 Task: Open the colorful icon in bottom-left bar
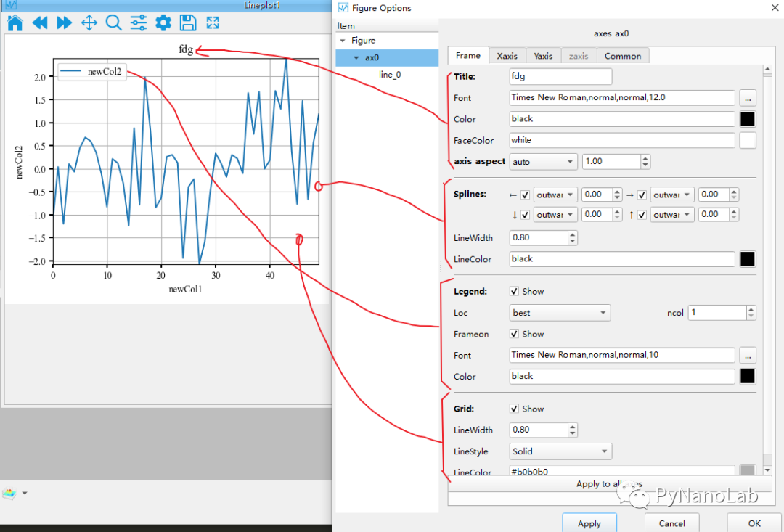coord(9,494)
